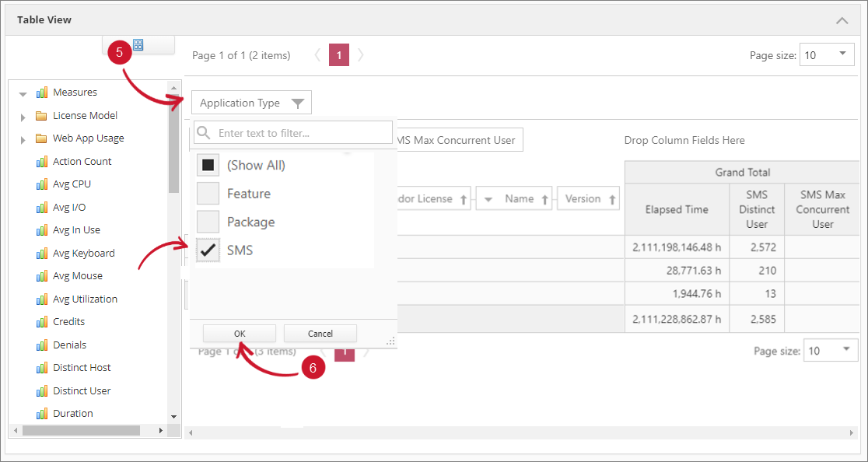Viewport: 868px width, 462px height.
Task: Uncheck the SMS filter checkbox
Action: [208, 250]
